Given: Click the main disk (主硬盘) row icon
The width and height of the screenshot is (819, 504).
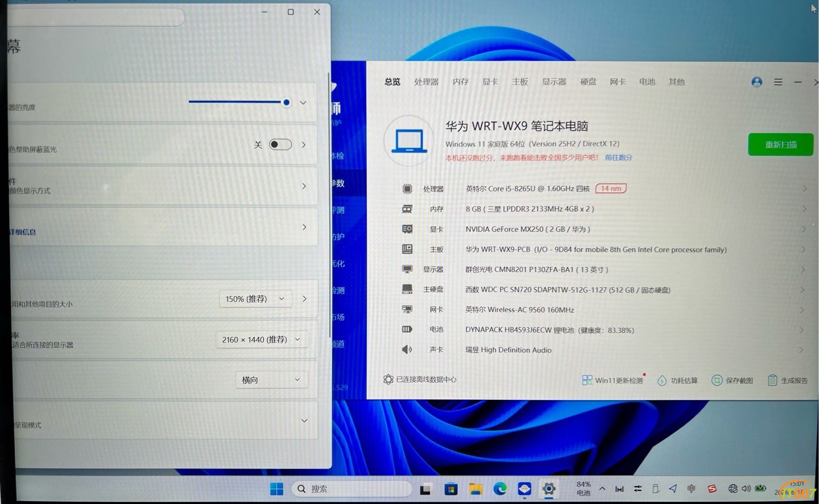Looking at the screenshot, I should (x=407, y=289).
